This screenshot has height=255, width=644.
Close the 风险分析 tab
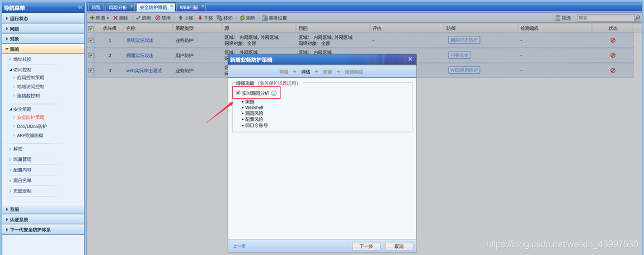[131, 7]
